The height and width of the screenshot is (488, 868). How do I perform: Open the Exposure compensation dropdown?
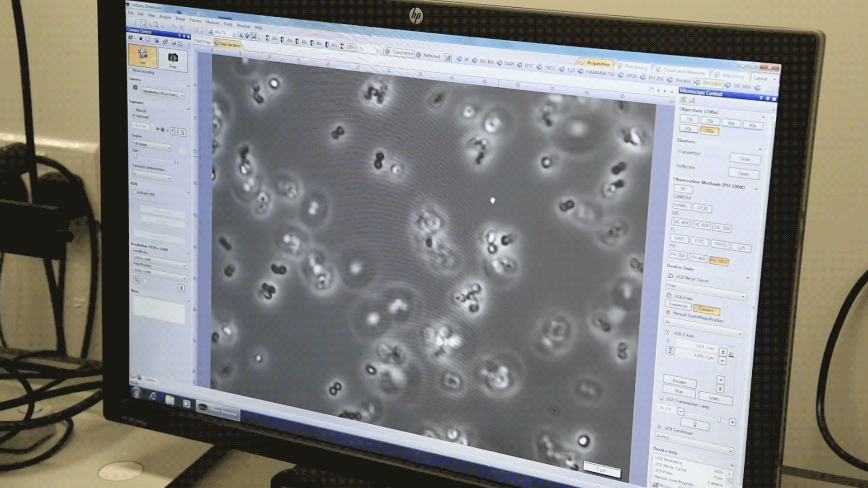point(152,175)
